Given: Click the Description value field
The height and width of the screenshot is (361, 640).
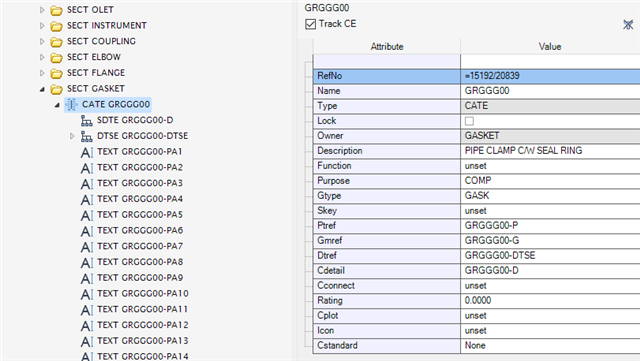Looking at the screenshot, I should 550,151.
